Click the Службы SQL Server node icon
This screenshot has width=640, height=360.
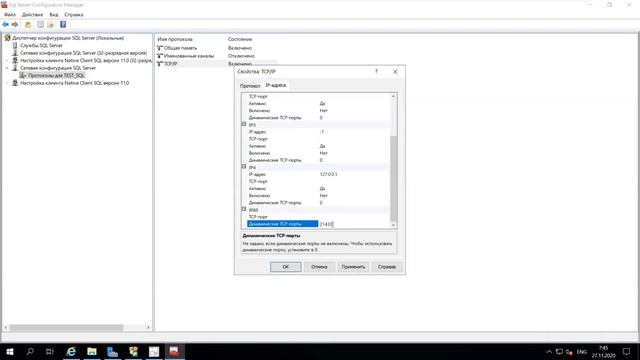(x=15, y=45)
